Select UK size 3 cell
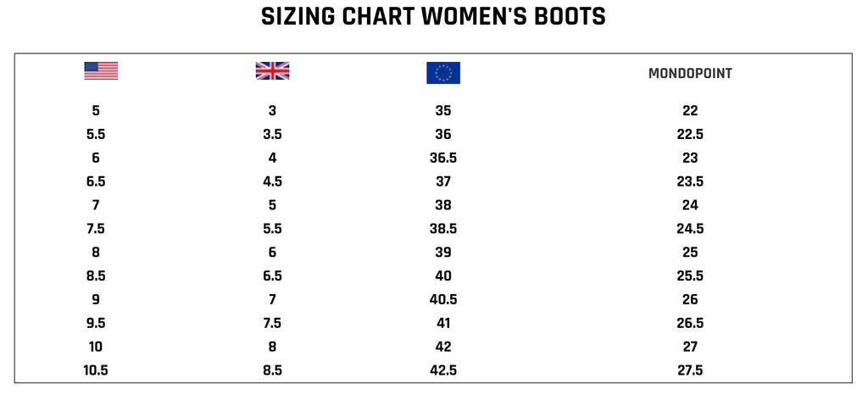Viewport: 868px width, 406px height. pyautogui.click(x=272, y=111)
